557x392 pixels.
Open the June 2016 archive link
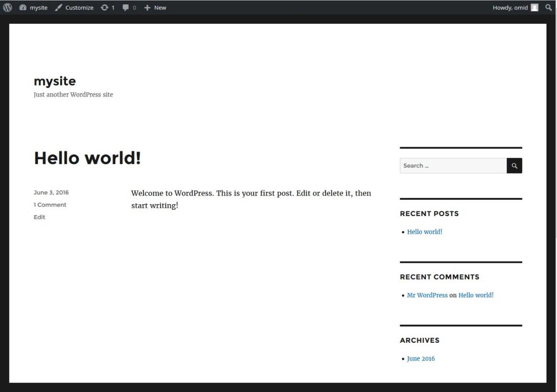pos(421,359)
